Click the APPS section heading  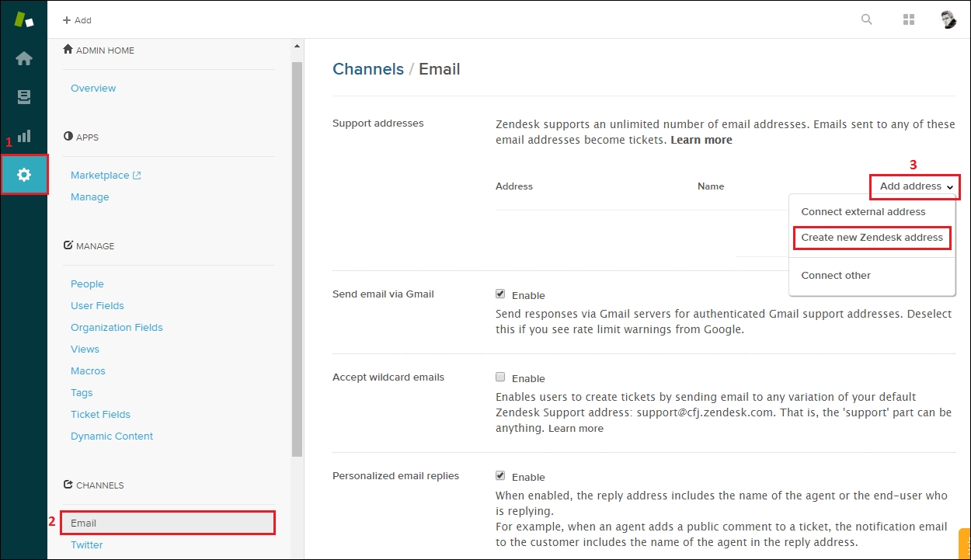coord(81,137)
